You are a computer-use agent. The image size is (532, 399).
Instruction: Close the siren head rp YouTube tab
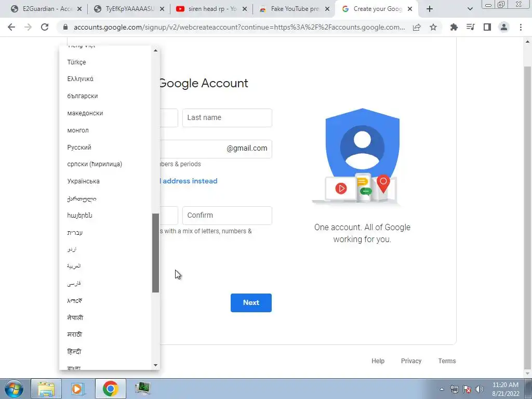tap(245, 9)
